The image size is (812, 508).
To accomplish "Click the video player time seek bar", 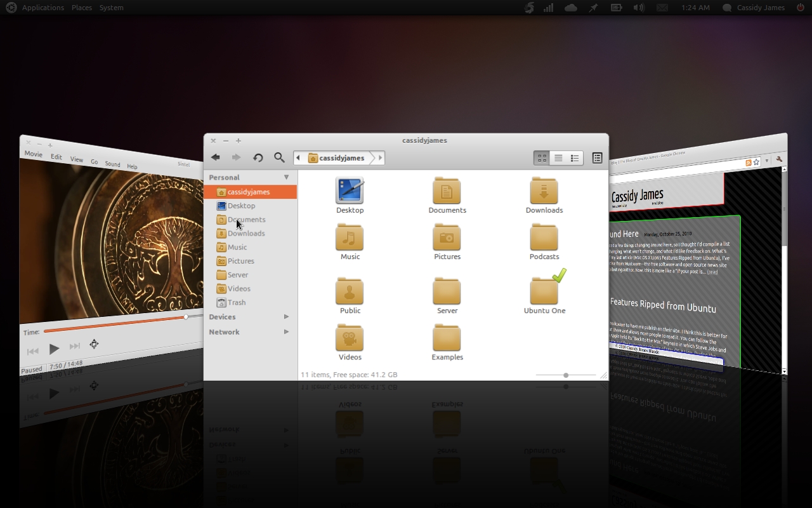I will click(x=123, y=323).
